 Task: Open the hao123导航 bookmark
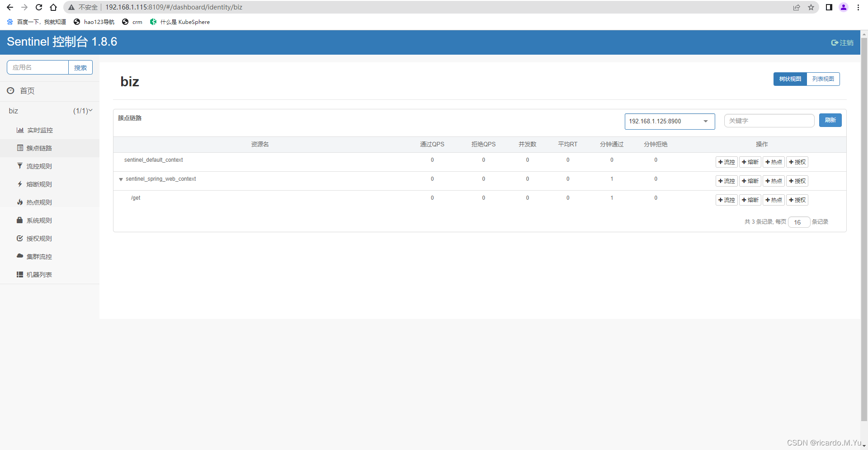click(94, 22)
